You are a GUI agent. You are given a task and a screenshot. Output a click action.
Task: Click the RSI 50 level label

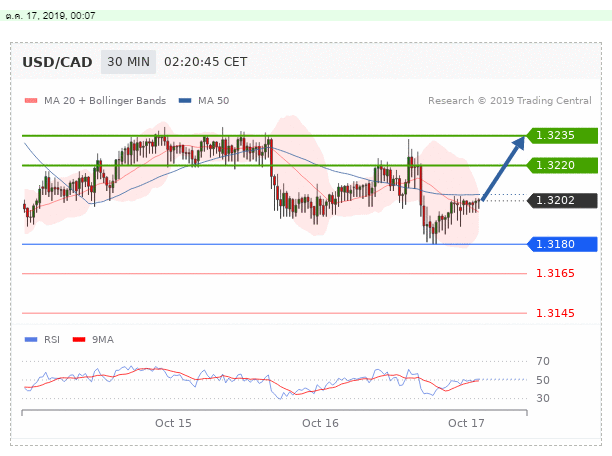[543, 380]
